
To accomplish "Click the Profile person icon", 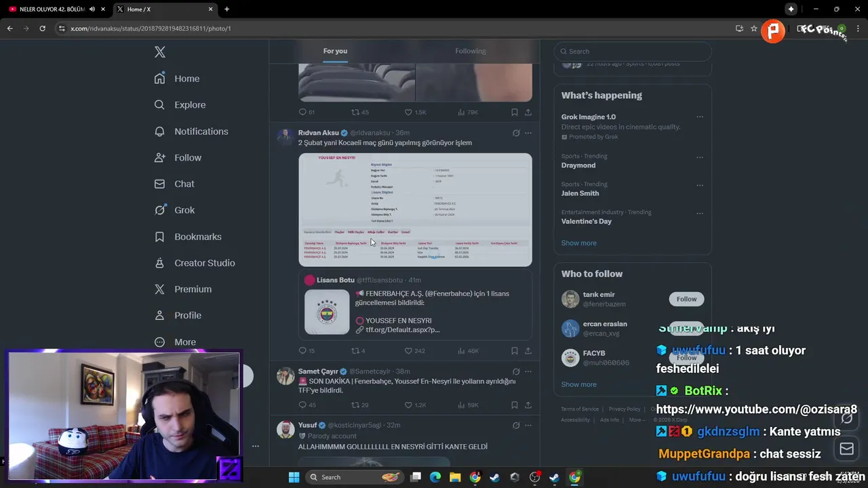I will (160, 316).
